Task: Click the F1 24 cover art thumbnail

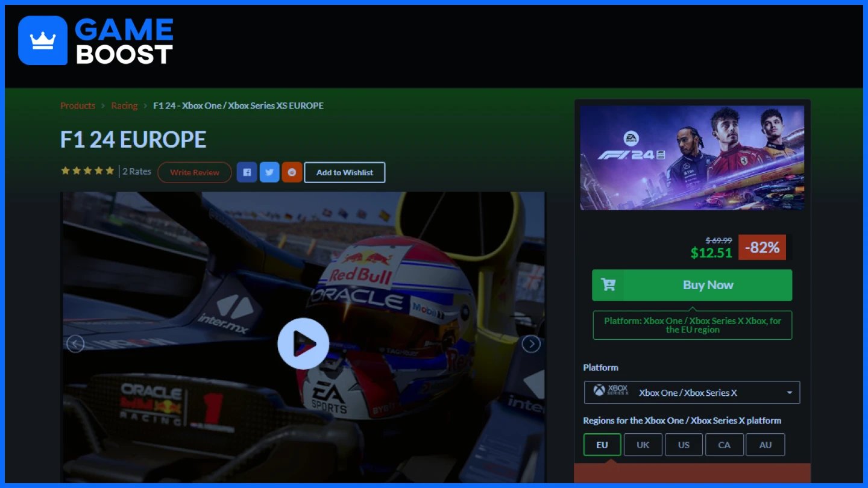Action: tap(692, 158)
